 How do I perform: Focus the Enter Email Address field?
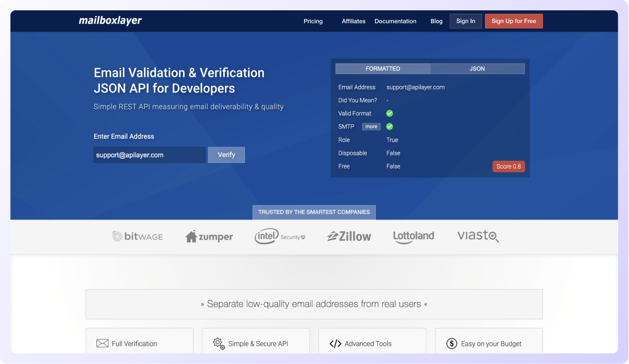pyautogui.click(x=149, y=155)
